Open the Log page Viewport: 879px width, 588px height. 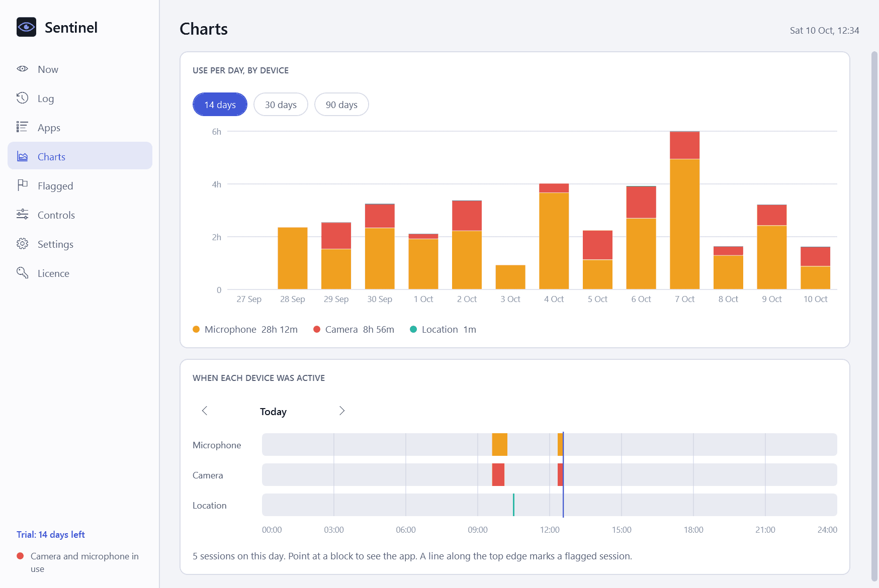[x=80, y=99]
